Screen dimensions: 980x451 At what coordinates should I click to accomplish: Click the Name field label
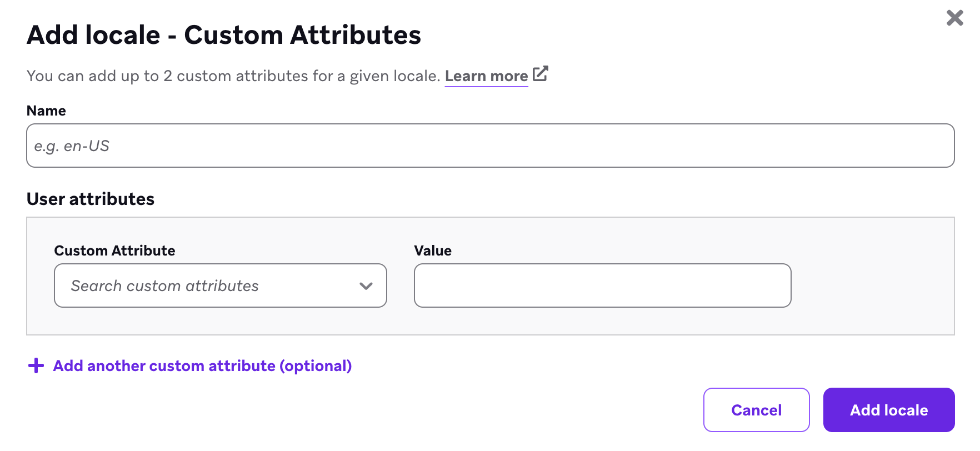point(46,111)
